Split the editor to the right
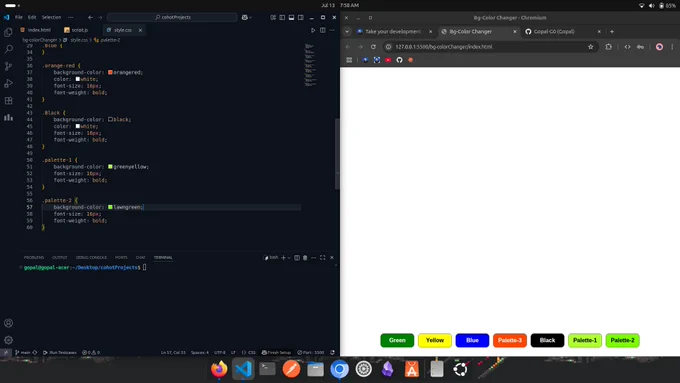The width and height of the screenshot is (680, 383). click(x=323, y=30)
